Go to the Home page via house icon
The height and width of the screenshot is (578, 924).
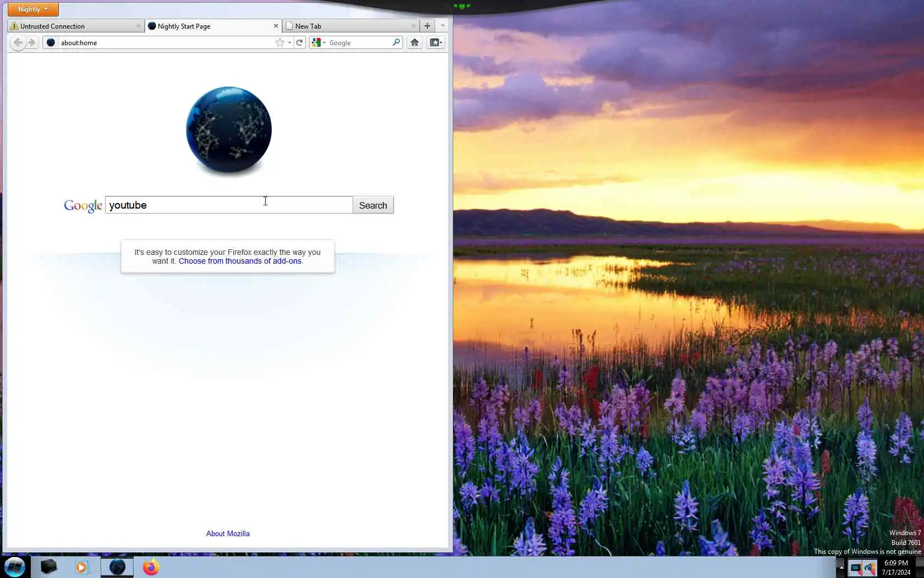coord(415,42)
